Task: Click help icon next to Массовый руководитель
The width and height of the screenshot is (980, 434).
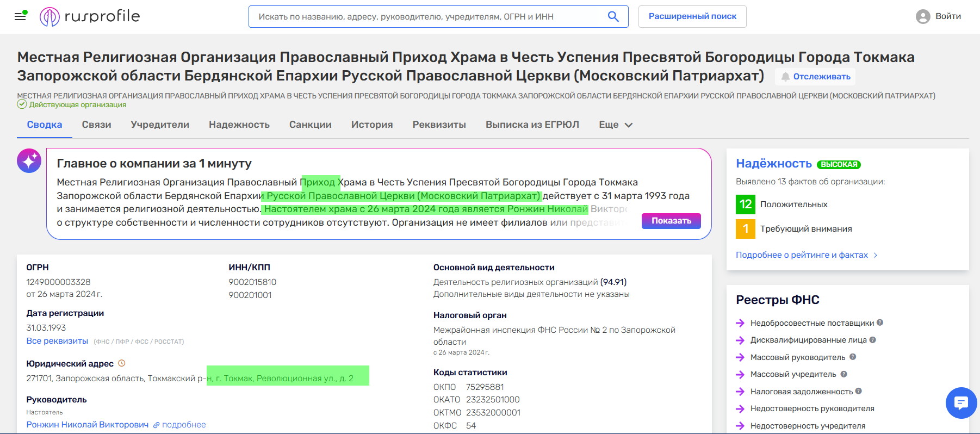Action: click(x=853, y=357)
